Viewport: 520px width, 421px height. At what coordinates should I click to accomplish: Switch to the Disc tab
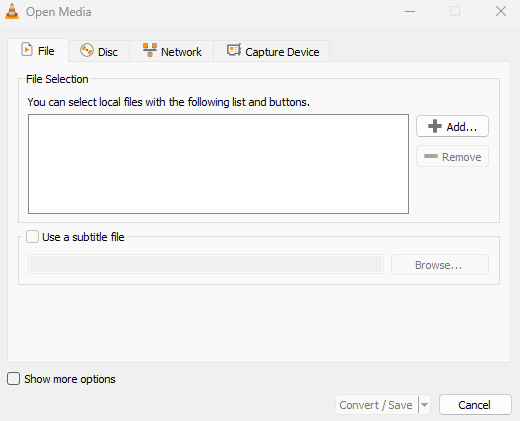(99, 51)
